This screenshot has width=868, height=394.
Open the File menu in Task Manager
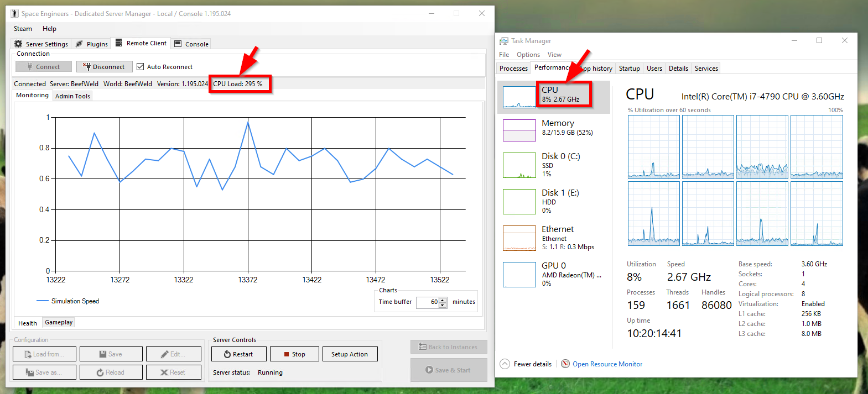(x=504, y=55)
